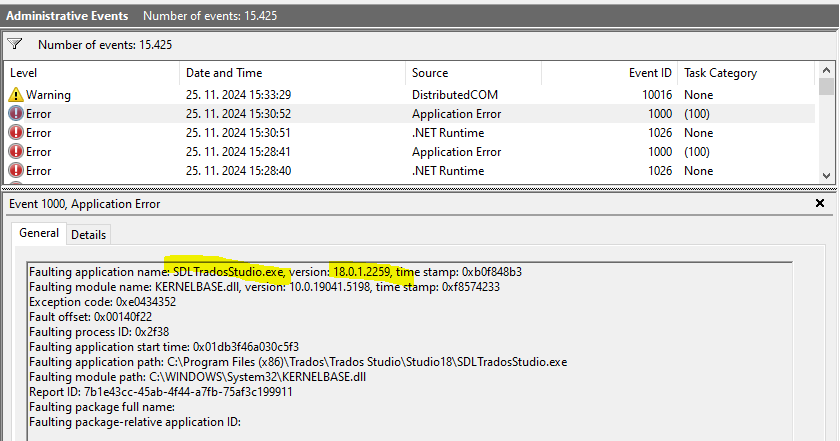Click Event ID 10016 cell
Screen dimensions: 840x441
(x=657, y=95)
